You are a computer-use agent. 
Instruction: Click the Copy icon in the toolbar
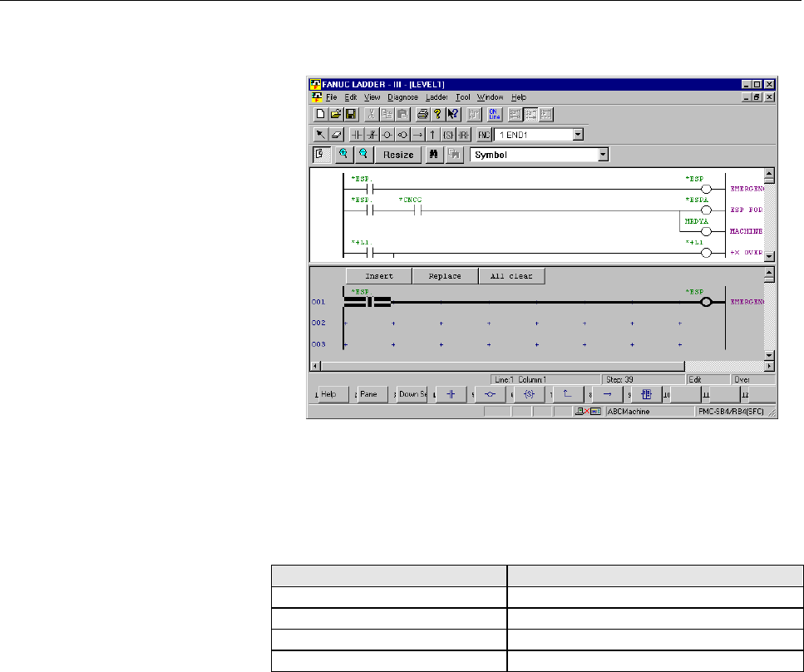point(387,114)
